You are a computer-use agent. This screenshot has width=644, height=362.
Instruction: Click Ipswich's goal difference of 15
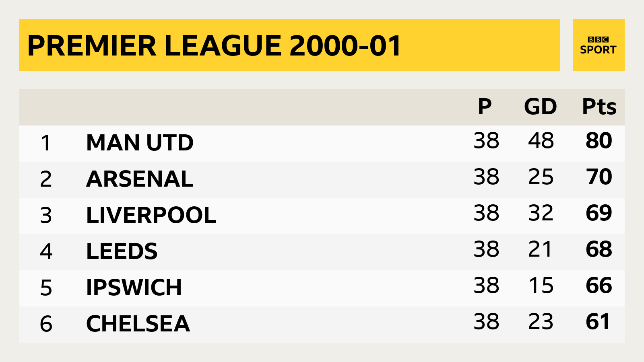(x=541, y=286)
